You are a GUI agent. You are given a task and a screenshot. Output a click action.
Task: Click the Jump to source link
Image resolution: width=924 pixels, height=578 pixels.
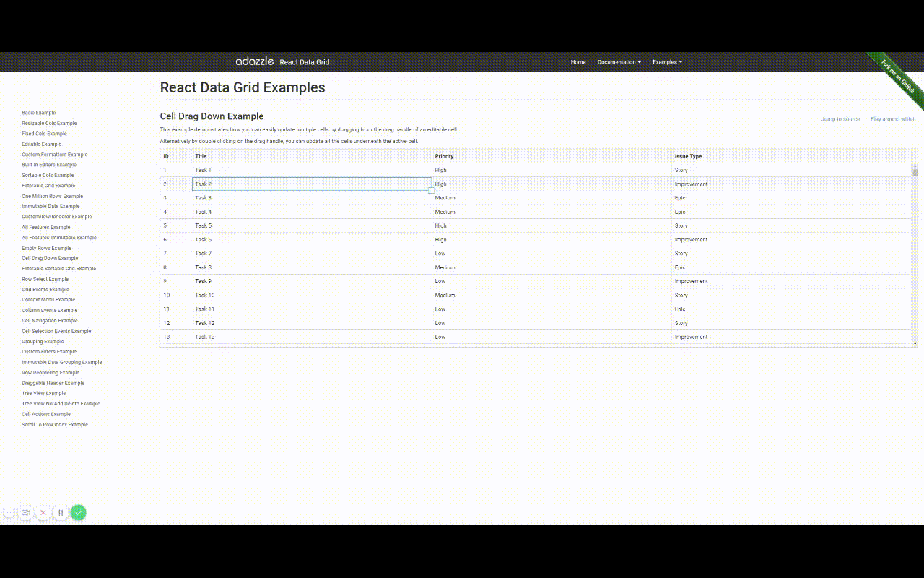click(840, 119)
